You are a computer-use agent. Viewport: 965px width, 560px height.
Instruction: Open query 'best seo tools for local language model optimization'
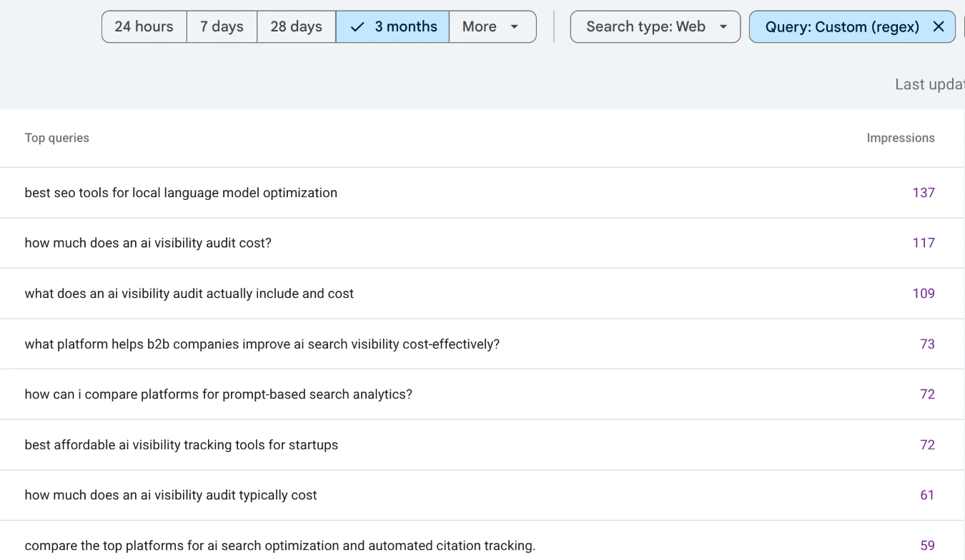click(181, 193)
